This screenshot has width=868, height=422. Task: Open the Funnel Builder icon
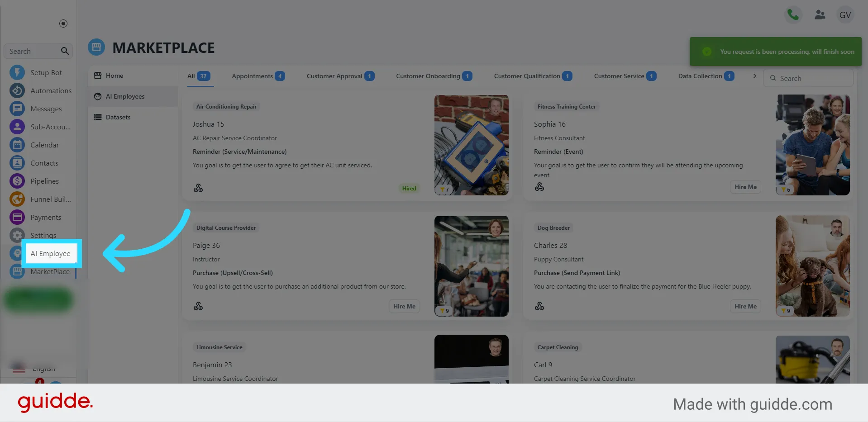click(17, 199)
